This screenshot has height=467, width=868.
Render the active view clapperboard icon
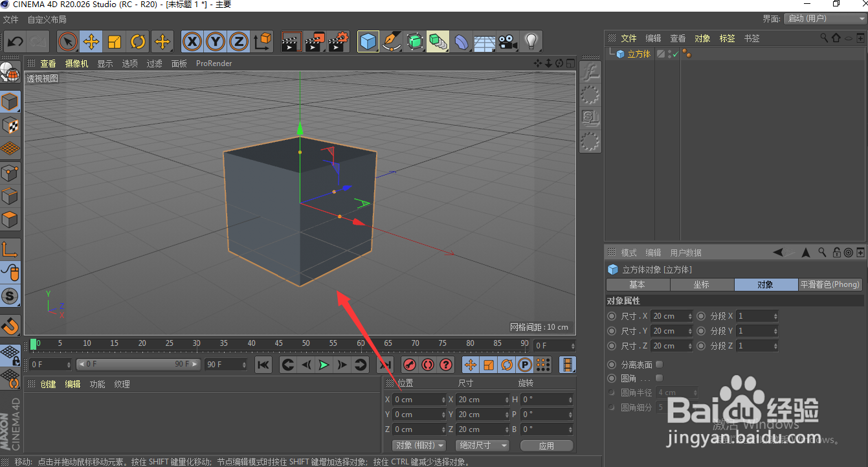click(x=291, y=42)
